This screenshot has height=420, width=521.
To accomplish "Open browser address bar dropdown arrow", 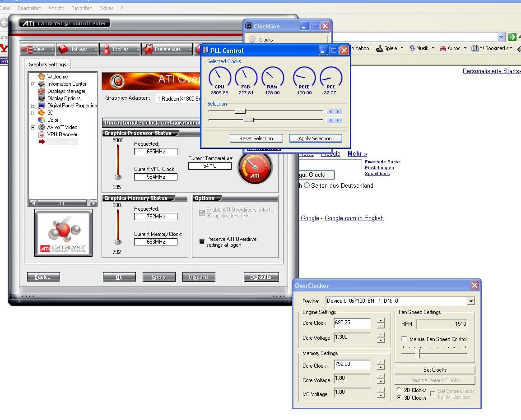I will click(x=501, y=37).
